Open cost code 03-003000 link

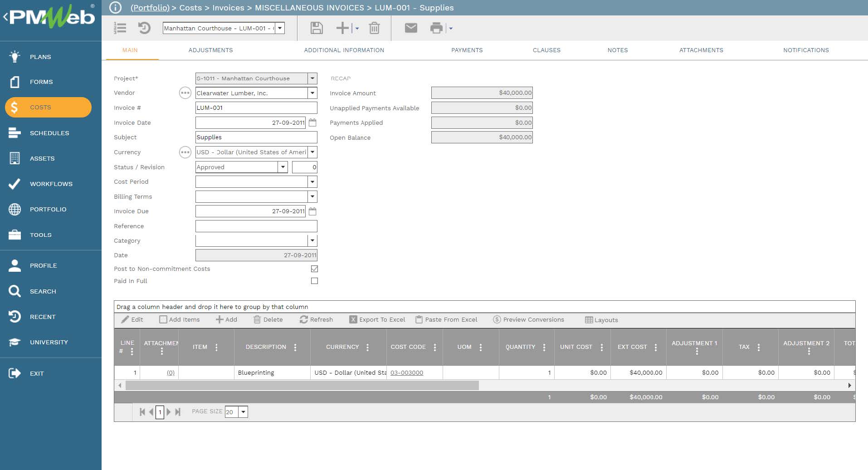(x=407, y=372)
